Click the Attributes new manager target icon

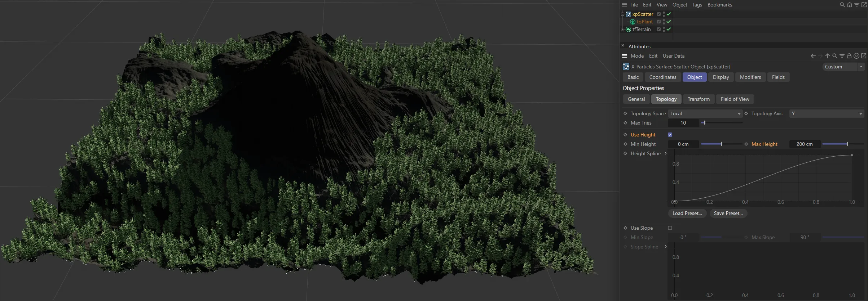point(856,56)
